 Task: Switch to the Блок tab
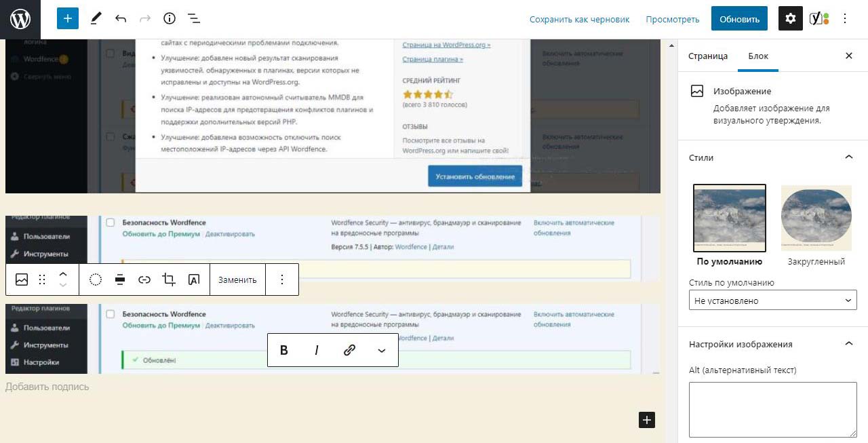click(758, 56)
